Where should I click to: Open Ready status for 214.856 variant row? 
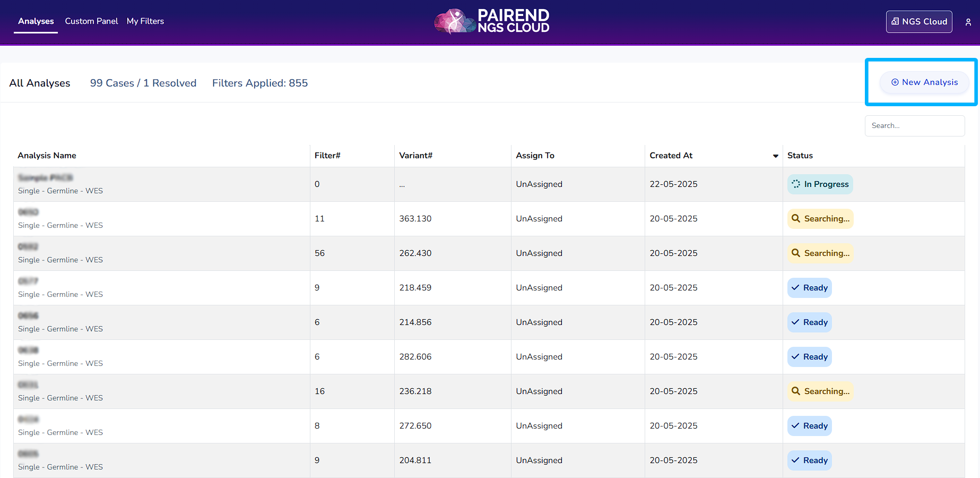809,322
